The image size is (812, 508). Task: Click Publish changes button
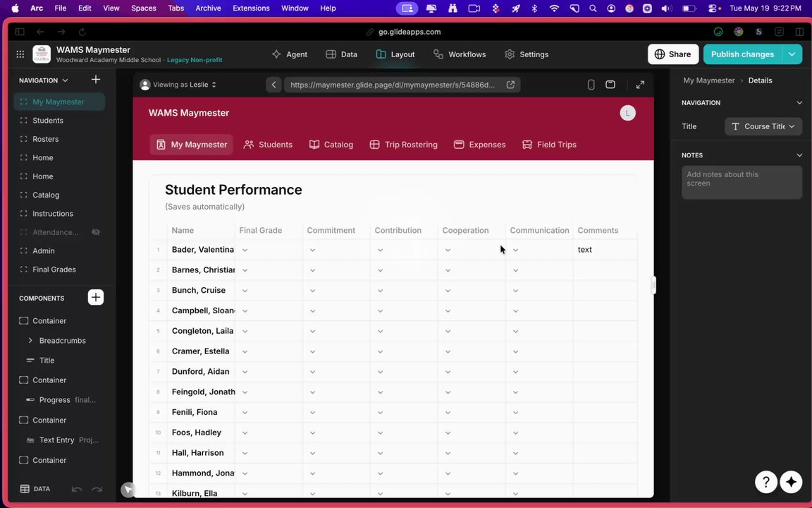pyautogui.click(x=742, y=54)
